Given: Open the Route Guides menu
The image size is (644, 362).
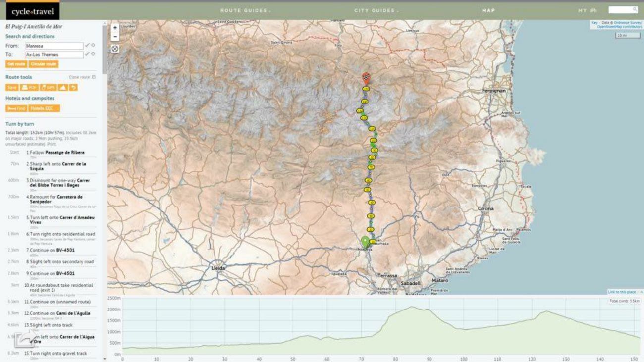Looking at the screenshot, I should tap(245, 10).
